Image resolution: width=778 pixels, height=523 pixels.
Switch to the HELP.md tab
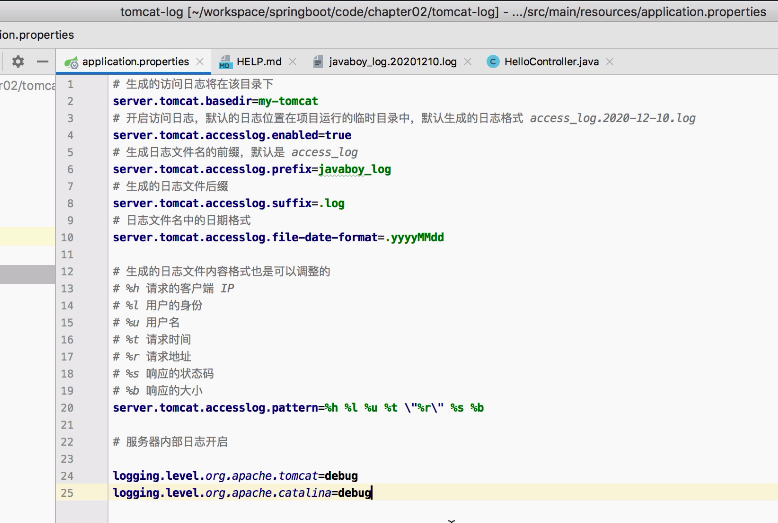pyautogui.click(x=259, y=62)
